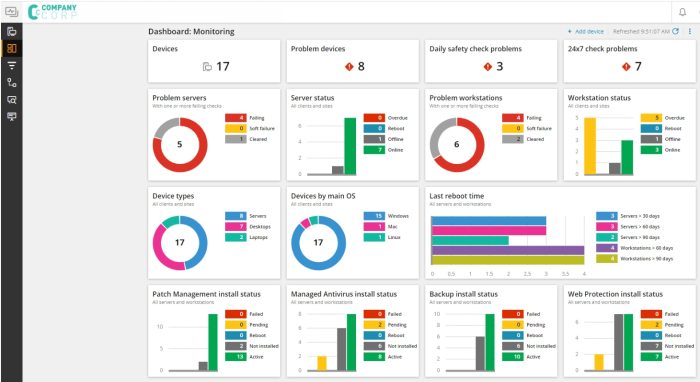Click the Dashboard: Monitoring title
The height and width of the screenshot is (382, 700).
click(x=191, y=31)
